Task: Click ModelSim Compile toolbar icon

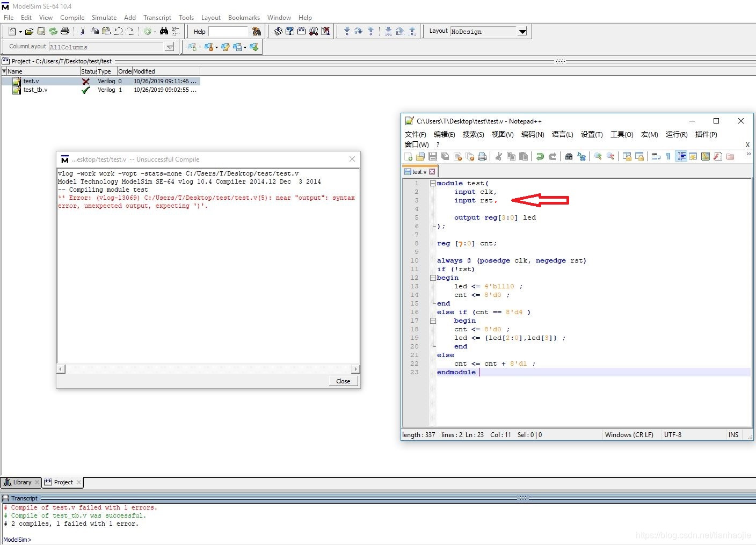Action: (278, 31)
